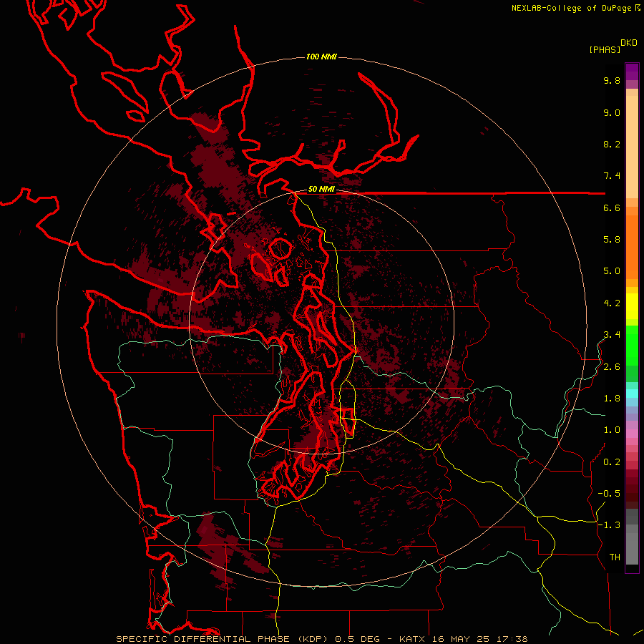Click the -0.5 colorbar value label
This screenshot has height=644, width=644.
(x=609, y=494)
